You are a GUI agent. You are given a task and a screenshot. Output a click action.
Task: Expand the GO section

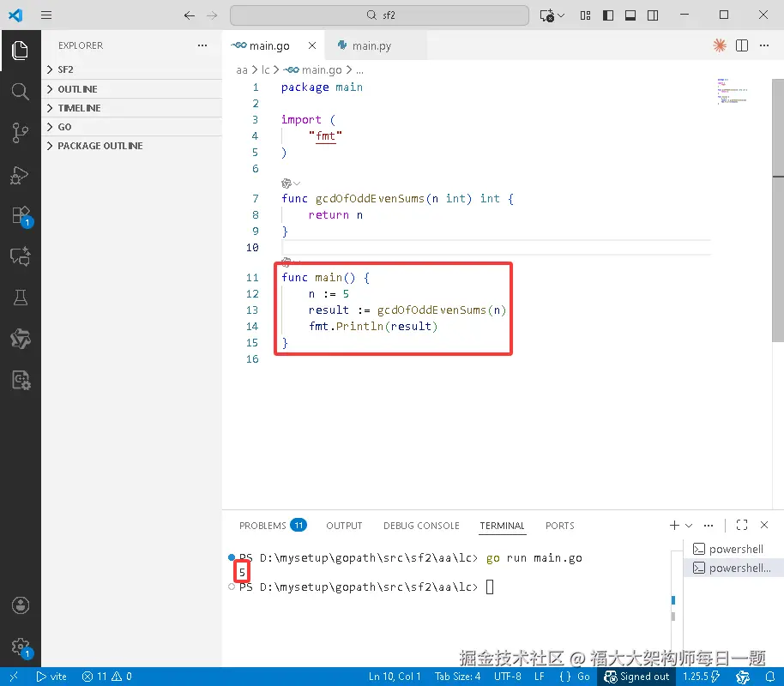coord(132,127)
